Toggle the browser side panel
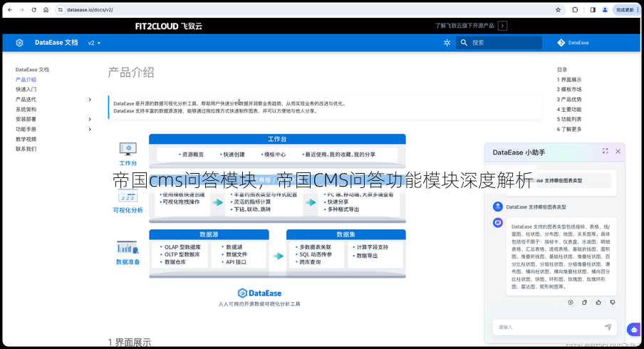The height and width of the screenshot is (349, 644). pos(593,10)
